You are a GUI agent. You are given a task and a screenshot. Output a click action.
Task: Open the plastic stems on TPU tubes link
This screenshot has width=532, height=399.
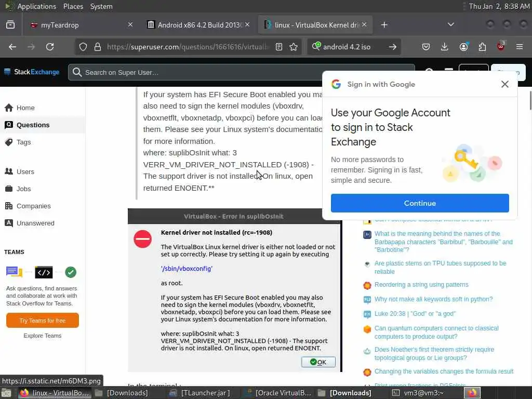pyautogui.click(x=440, y=268)
